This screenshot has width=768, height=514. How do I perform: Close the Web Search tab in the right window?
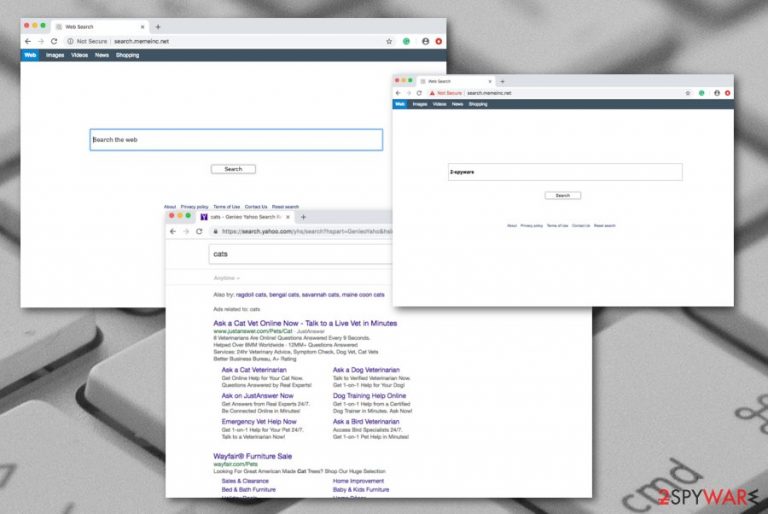point(490,81)
